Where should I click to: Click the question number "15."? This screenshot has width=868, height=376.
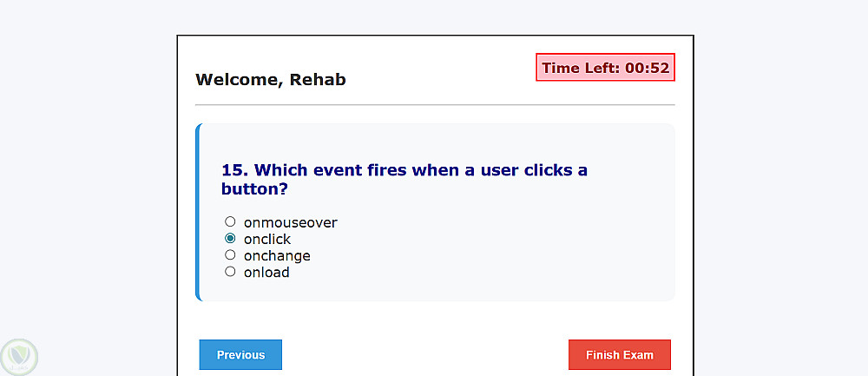[x=235, y=170]
